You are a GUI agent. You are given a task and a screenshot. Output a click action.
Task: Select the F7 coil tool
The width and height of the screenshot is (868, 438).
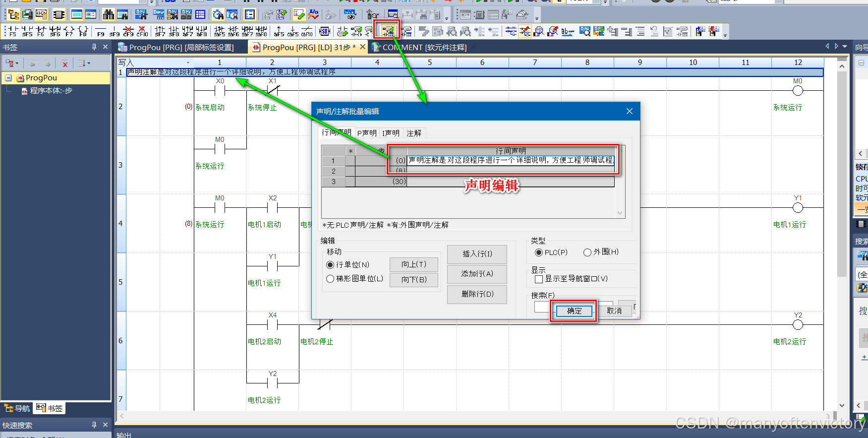click(69, 31)
